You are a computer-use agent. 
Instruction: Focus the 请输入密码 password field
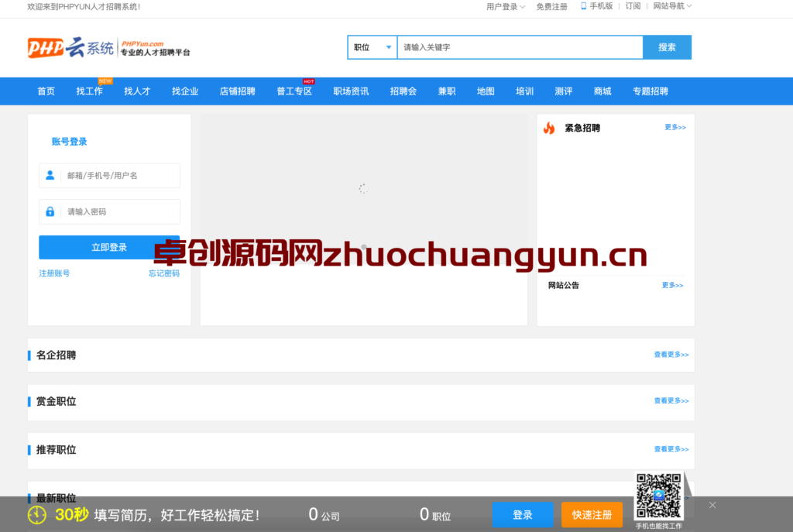coord(109,211)
